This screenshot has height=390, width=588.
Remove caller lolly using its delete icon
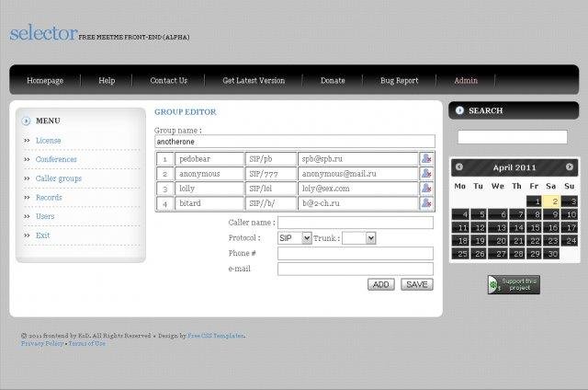click(426, 188)
